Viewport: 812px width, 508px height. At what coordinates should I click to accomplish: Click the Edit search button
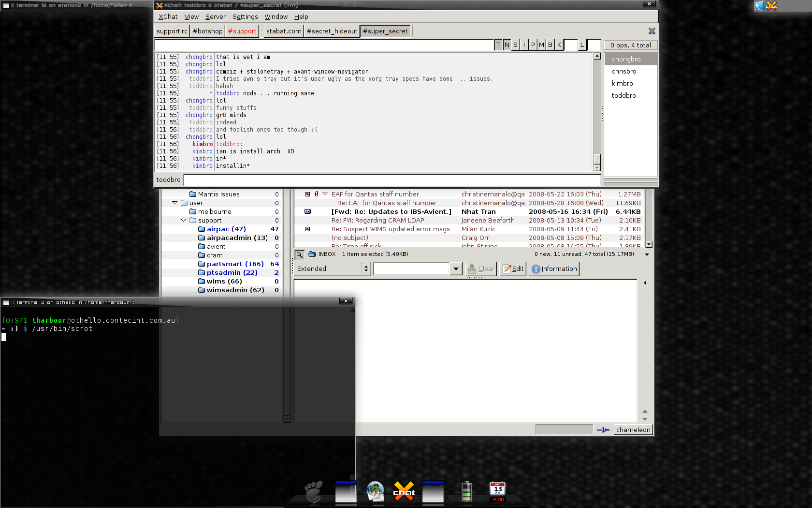coord(513,269)
